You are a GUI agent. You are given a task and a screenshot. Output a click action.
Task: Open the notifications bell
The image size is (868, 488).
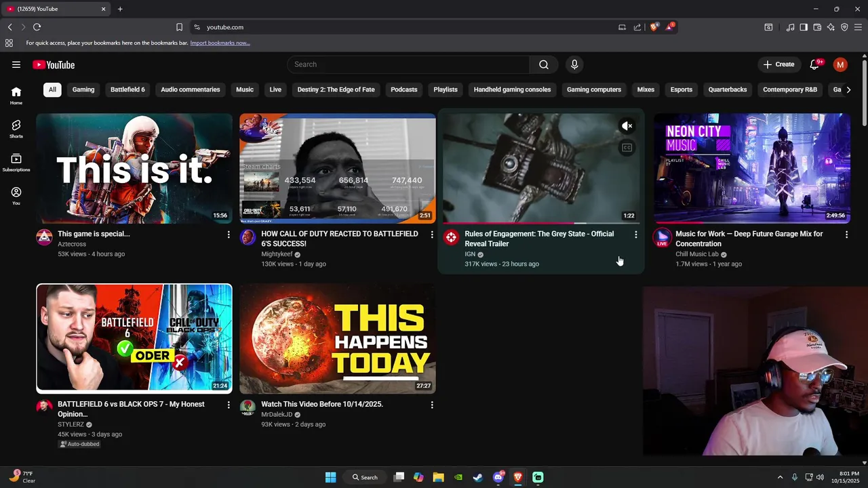[x=815, y=64]
